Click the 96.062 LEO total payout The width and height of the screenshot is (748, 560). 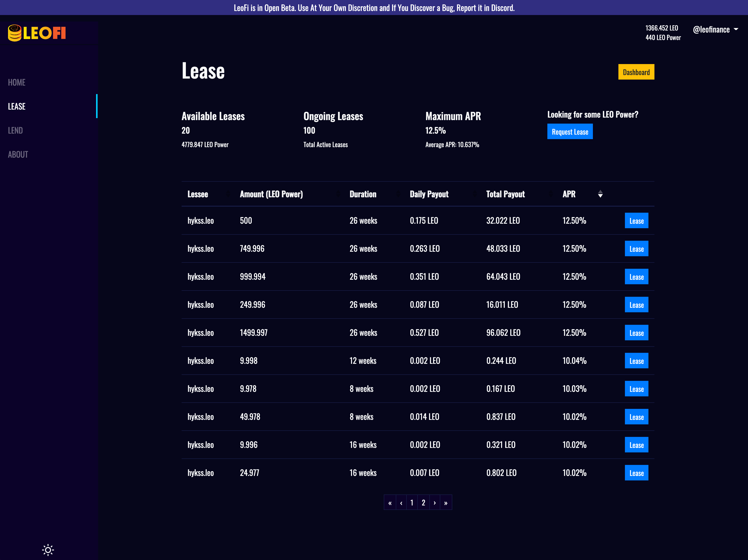(x=503, y=333)
